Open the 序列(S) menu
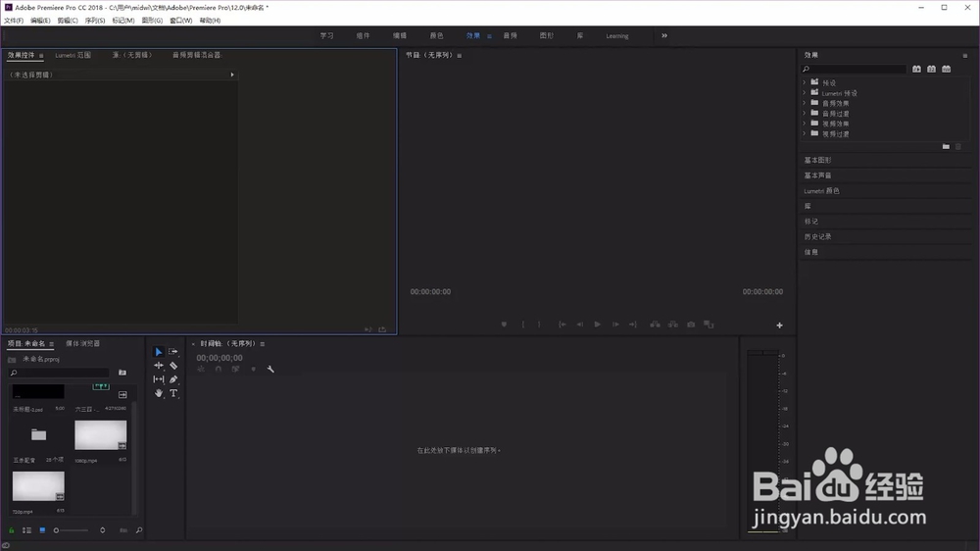Viewport: 980px width, 551px height. [95, 21]
